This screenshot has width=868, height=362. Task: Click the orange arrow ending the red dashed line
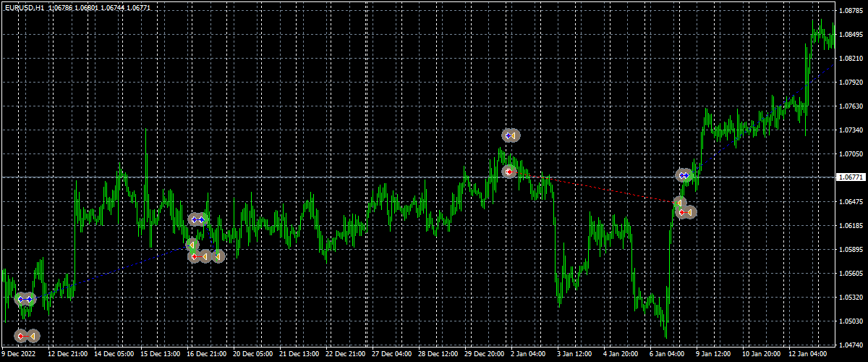(680, 202)
